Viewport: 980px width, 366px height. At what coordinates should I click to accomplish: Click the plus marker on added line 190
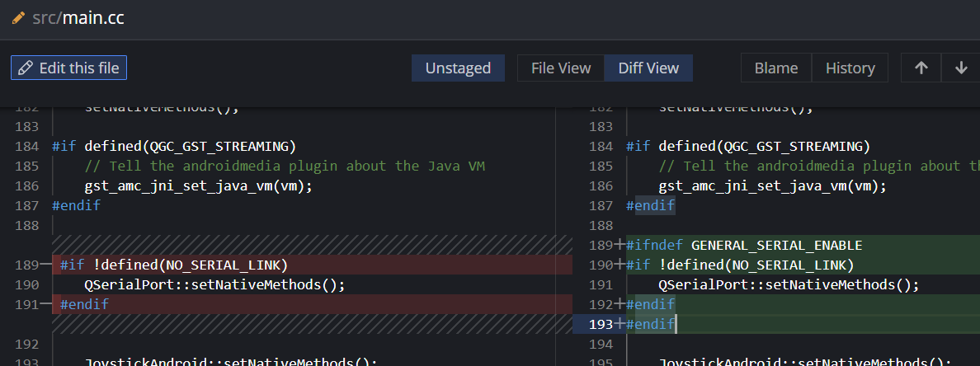point(620,265)
